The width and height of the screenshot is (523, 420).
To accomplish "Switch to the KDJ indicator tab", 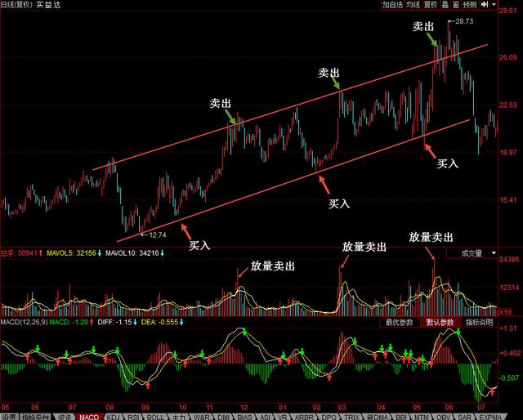I will [x=111, y=415].
